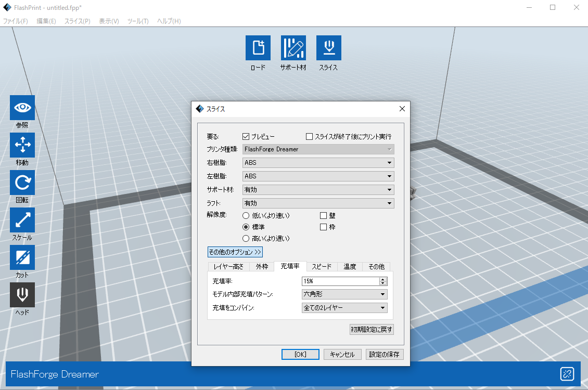Screen dimensions: 588x390
Task: Select 高い(より遅い) resolution
Action: [x=246, y=238]
